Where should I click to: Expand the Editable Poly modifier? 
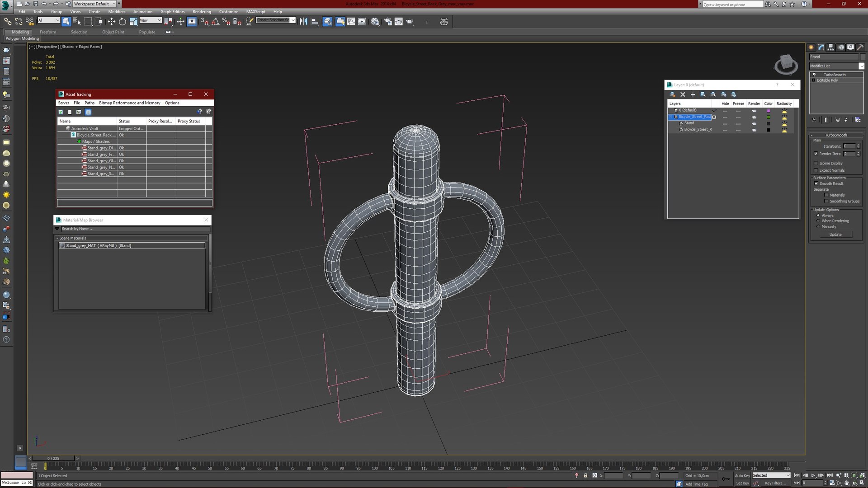(814, 80)
